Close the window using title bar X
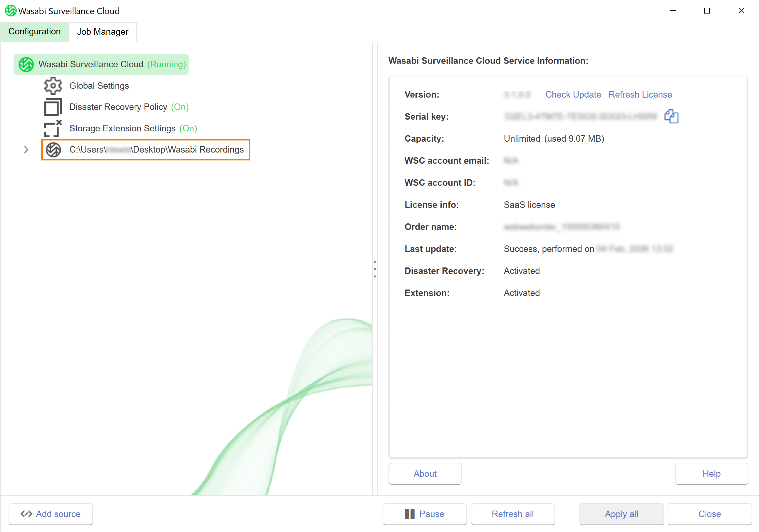Screen dimensions: 759x532 coord(741,11)
